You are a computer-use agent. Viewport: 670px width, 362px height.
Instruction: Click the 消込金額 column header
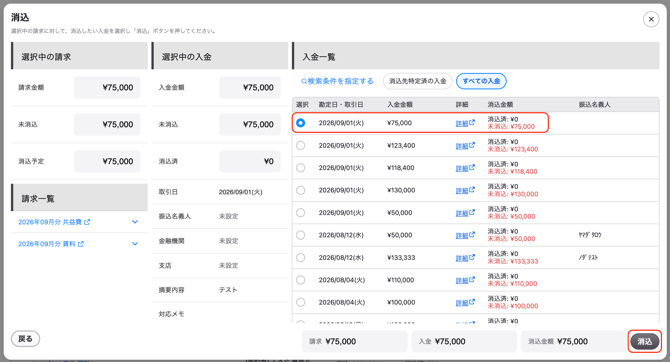coord(500,104)
